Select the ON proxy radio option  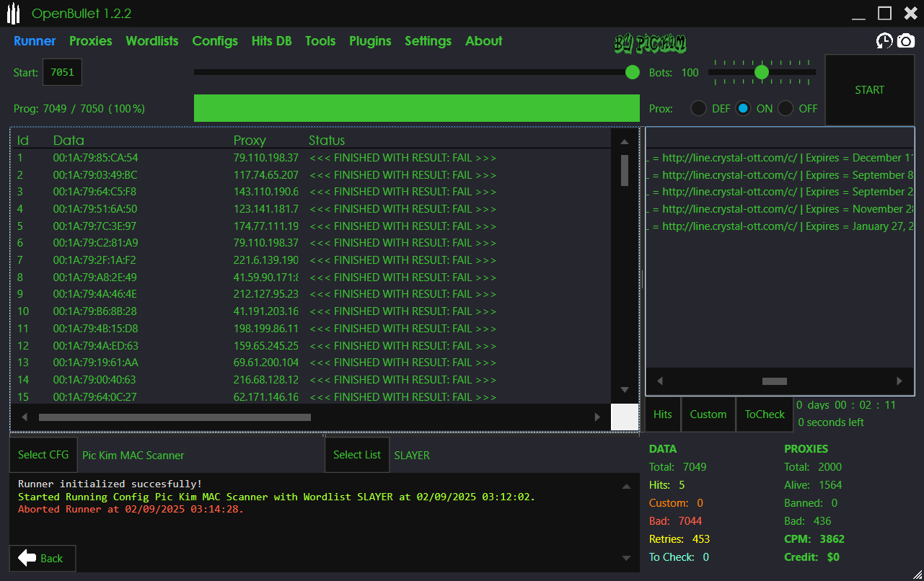pyautogui.click(x=743, y=109)
